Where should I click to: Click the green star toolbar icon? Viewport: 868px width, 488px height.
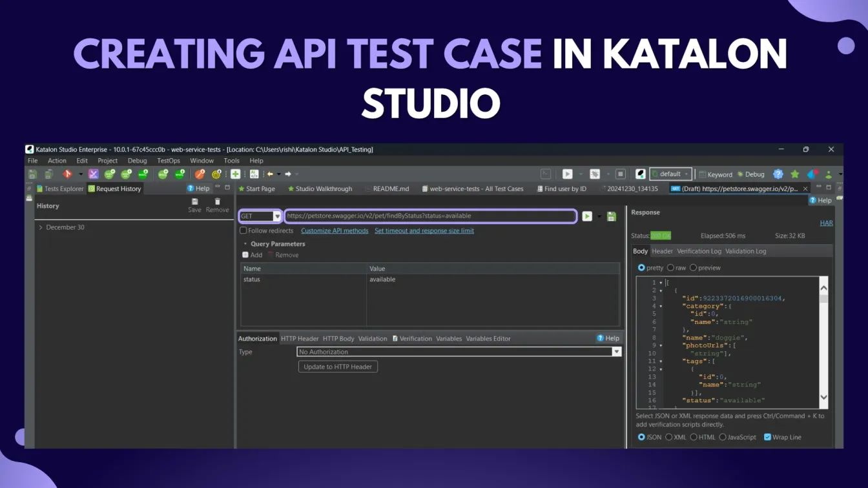[x=795, y=174]
